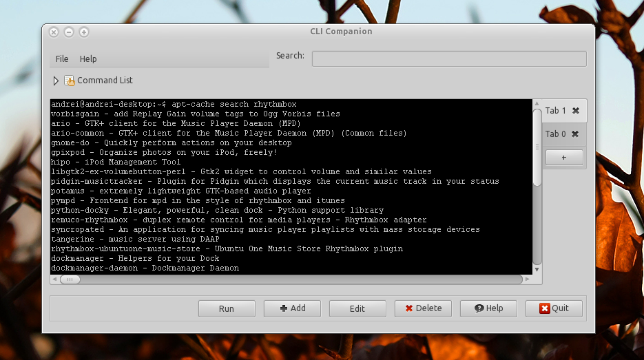The width and height of the screenshot is (644, 360).
Task: Click the 'Search:' label
Action: point(290,56)
